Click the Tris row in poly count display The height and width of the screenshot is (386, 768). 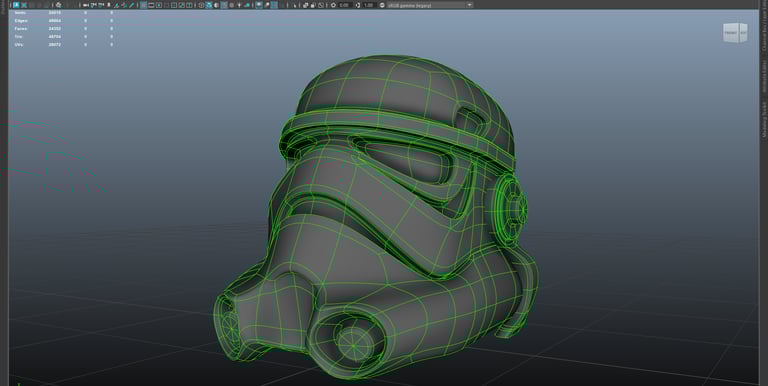(x=64, y=36)
